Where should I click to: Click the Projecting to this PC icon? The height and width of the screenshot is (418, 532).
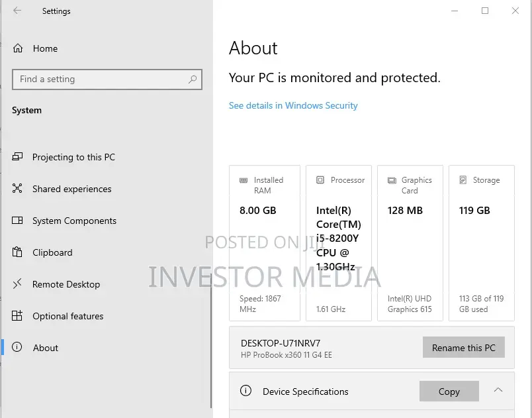17,156
